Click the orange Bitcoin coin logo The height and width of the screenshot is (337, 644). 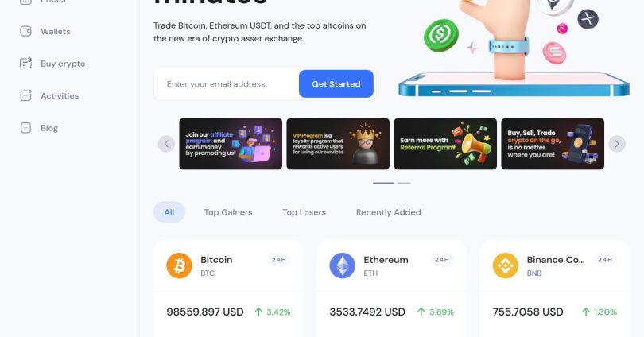tap(179, 265)
